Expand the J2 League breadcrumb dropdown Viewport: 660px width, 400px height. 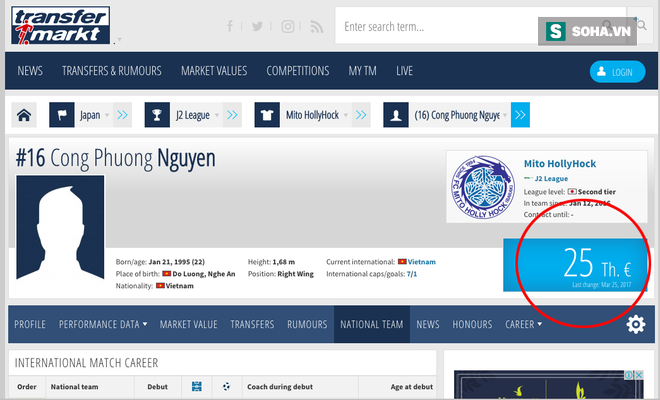pyautogui.click(x=217, y=115)
